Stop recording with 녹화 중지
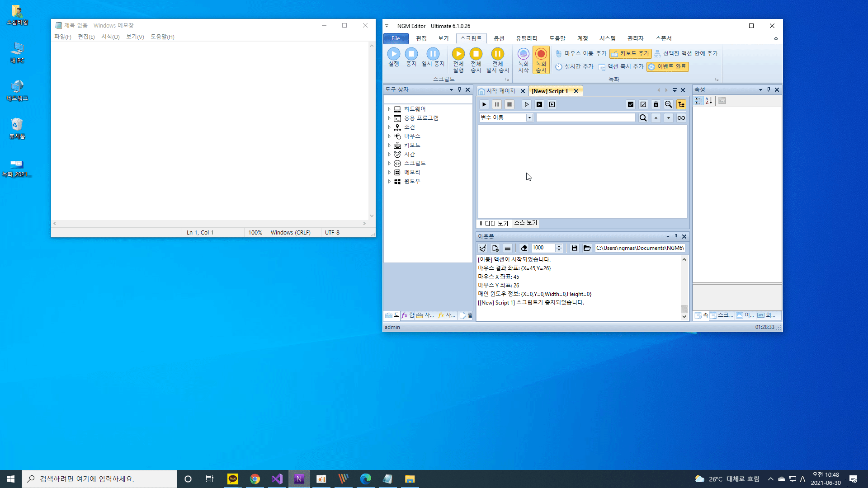868x488 pixels. [541, 61]
